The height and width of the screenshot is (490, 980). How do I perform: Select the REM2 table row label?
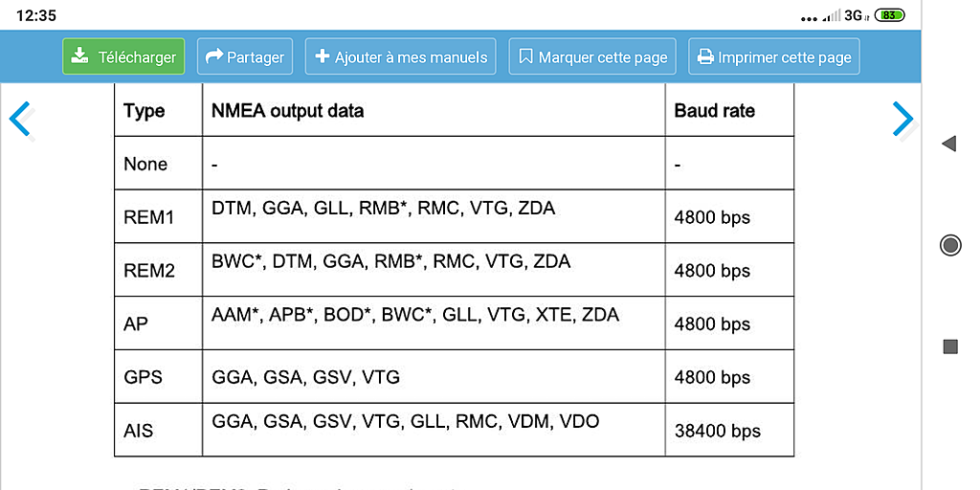(x=148, y=271)
